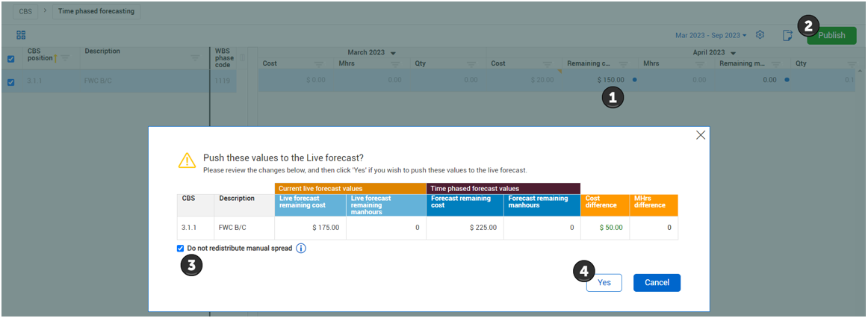Click filter icon on March Cost column
868x318 pixels.
click(318, 64)
